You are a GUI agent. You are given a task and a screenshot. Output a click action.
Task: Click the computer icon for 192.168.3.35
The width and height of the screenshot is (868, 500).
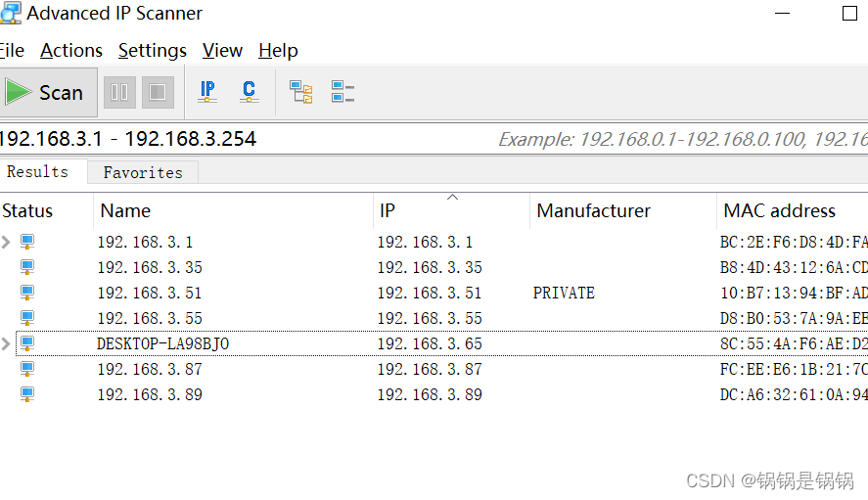pos(27,267)
